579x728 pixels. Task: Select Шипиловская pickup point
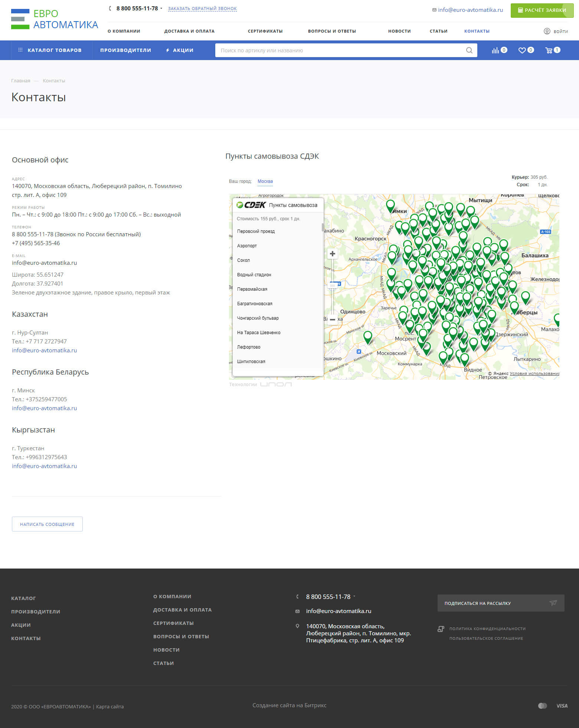pos(251,361)
